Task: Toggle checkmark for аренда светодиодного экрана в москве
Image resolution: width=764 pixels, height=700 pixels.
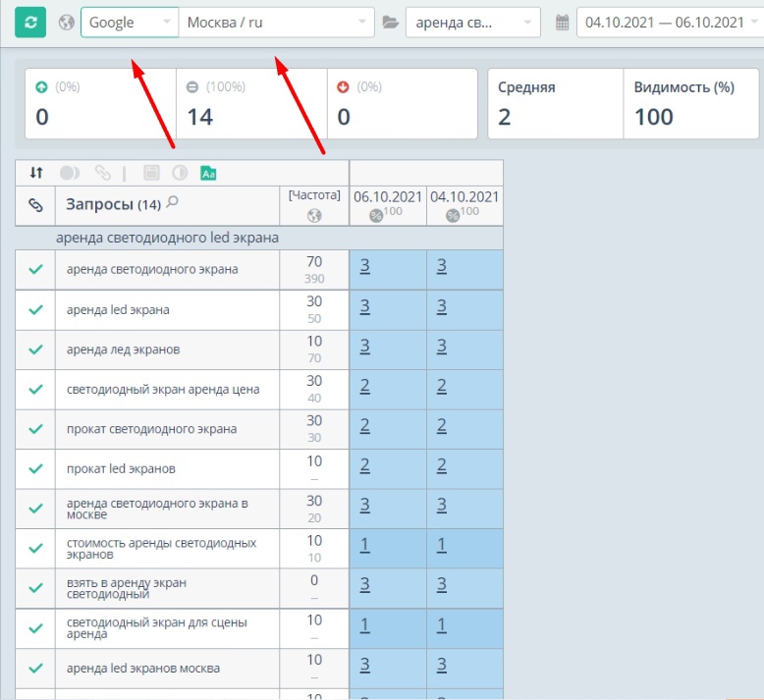Action: 35,509
